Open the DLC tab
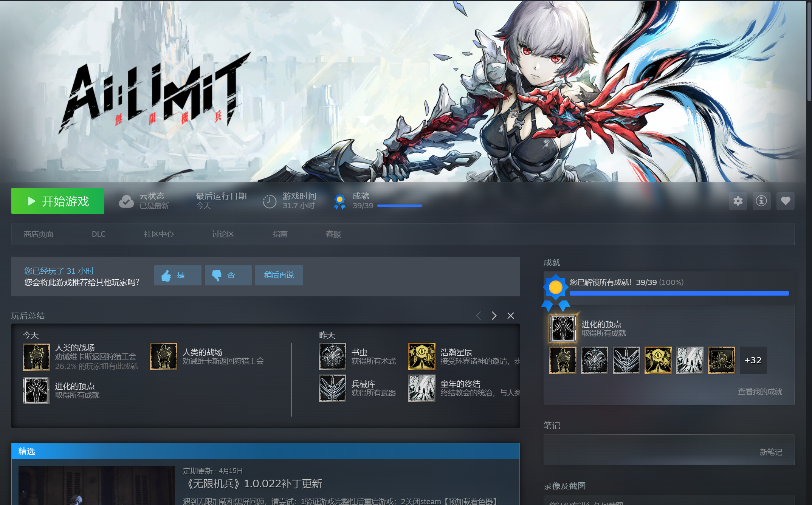 [x=99, y=234]
